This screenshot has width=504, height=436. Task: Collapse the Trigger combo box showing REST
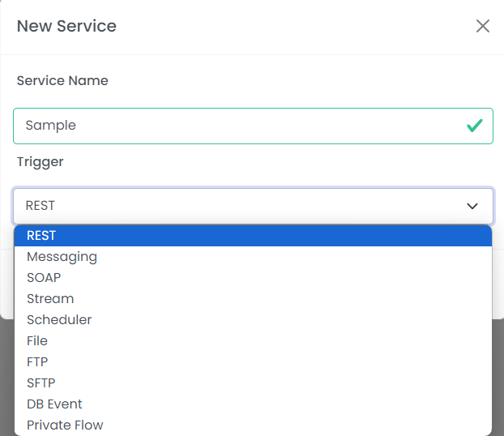click(253, 206)
